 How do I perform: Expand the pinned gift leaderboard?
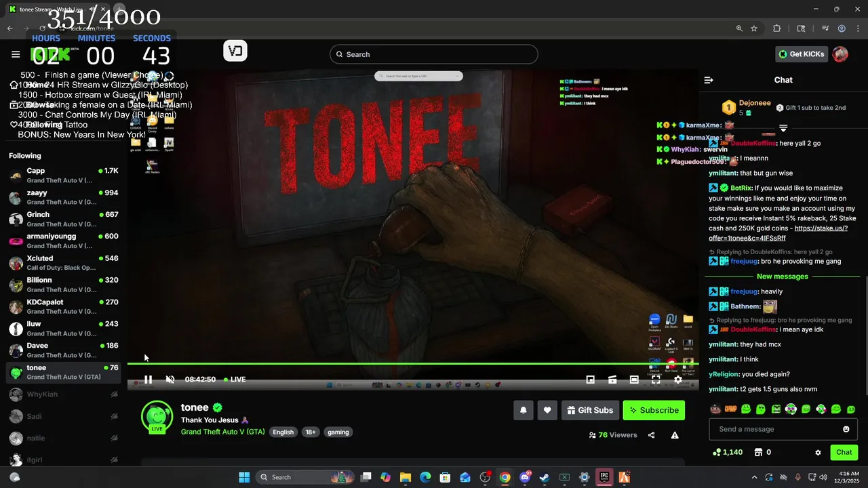[x=783, y=128]
